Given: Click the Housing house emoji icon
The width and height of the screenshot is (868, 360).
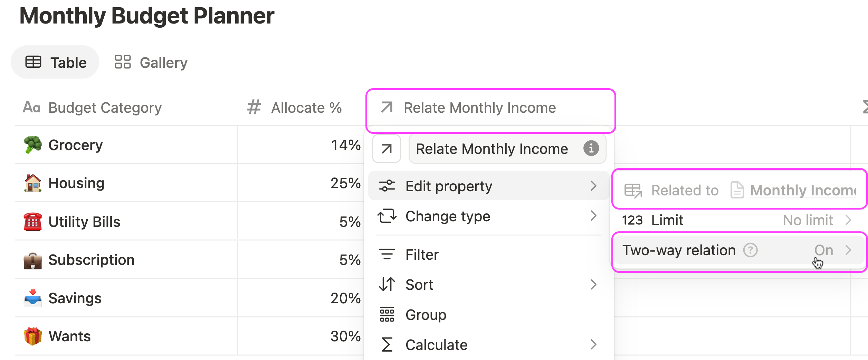Looking at the screenshot, I should pyautogui.click(x=33, y=183).
